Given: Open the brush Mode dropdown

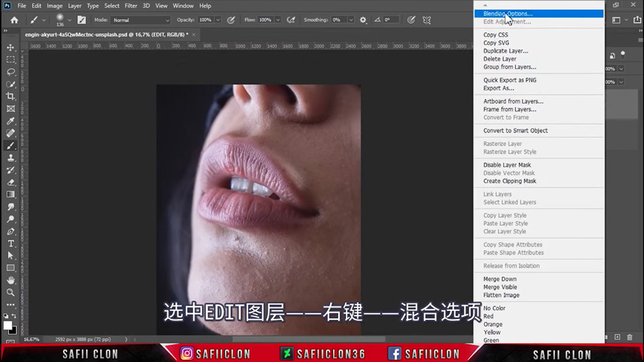Looking at the screenshot, I should coord(141,20).
